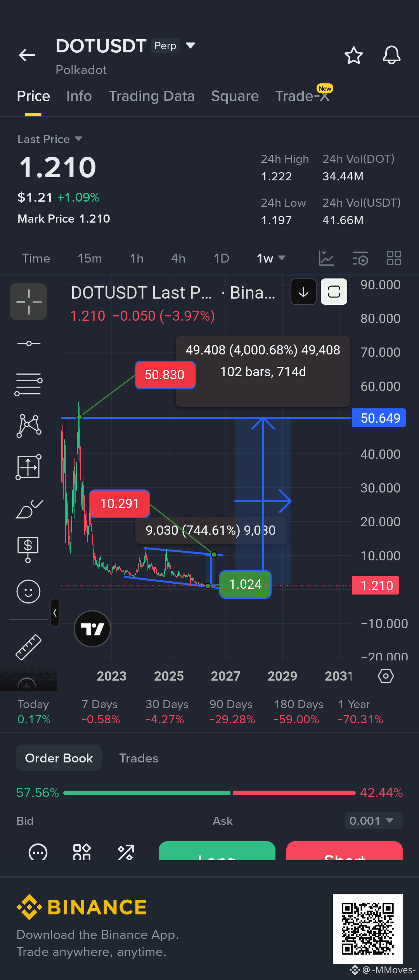Screen dimensions: 419x980
Task: Switch to the Square tab
Action: tap(235, 96)
